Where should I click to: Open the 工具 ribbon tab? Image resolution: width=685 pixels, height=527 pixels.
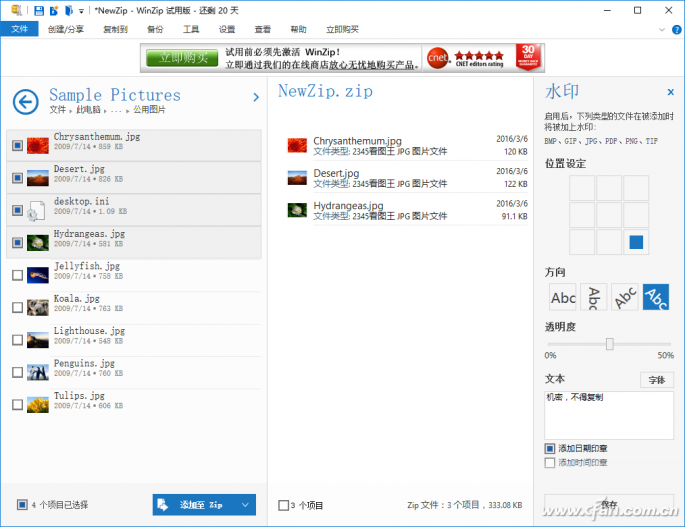point(191,29)
